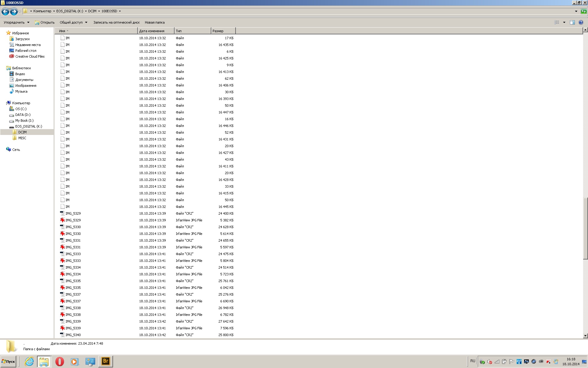Click the New folder button
The image size is (588, 368).
click(x=155, y=22)
